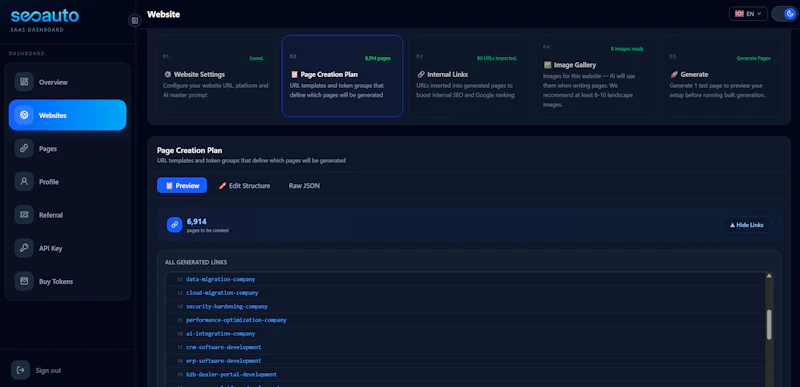Open the Overview icon in the sidebar

click(24, 82)
